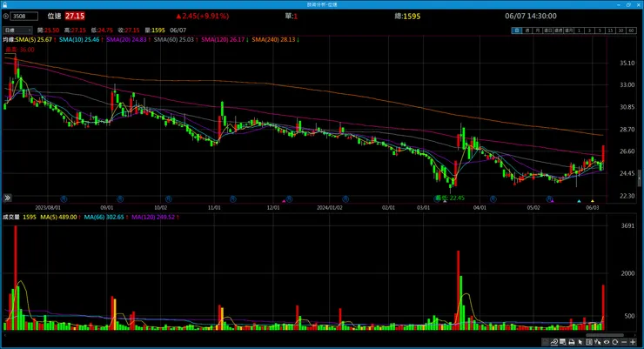Open the 日線 chart type dropdown
The image size is (644, 349).
pyautogui.click(x=17, y=30)
